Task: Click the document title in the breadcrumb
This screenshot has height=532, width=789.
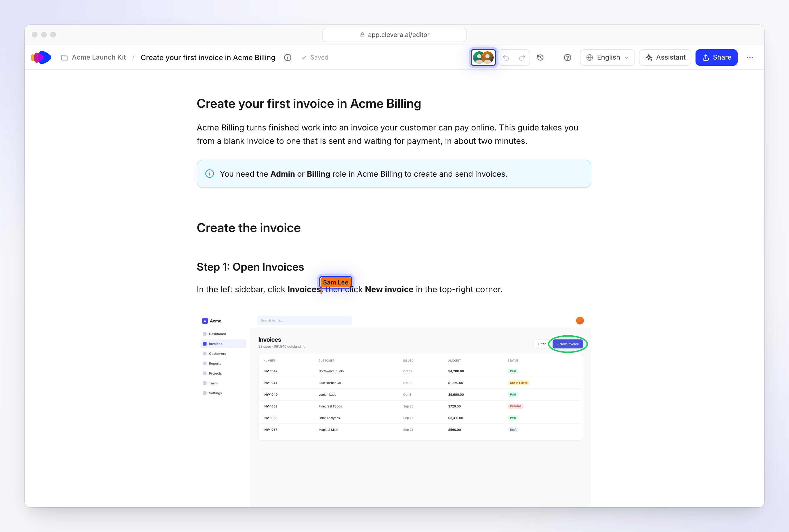Action: 208,57
